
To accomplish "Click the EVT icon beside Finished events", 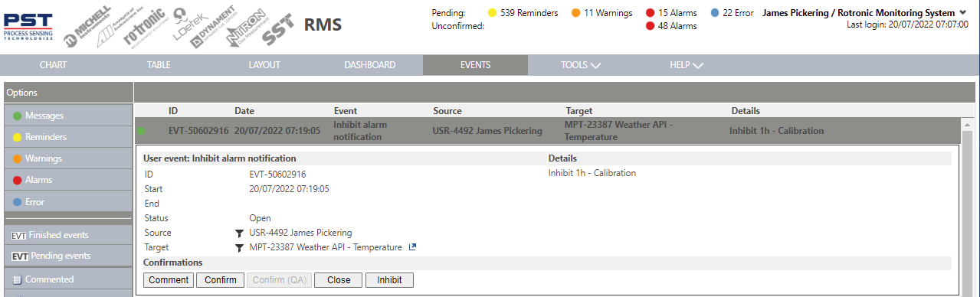I will 19,235.
